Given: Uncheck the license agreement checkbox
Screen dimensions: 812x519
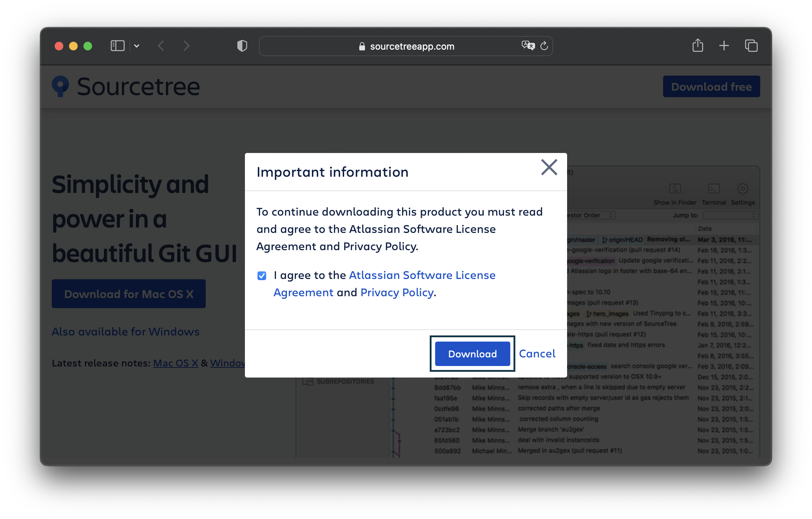Looking at the screenshot, I should point(262,276).
